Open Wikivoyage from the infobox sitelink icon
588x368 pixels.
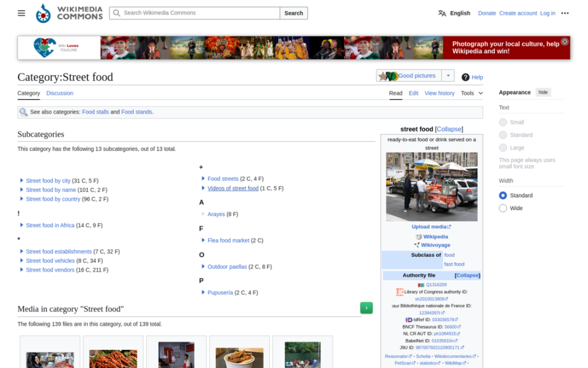coord(416,244)
